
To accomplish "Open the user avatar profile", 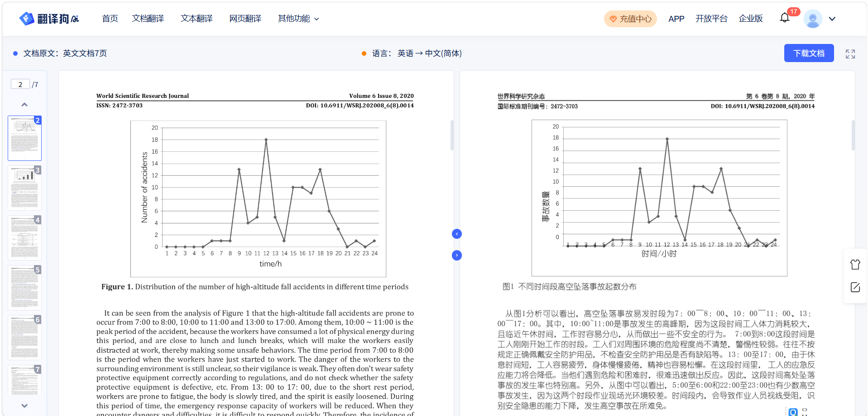I will (813, 19).
